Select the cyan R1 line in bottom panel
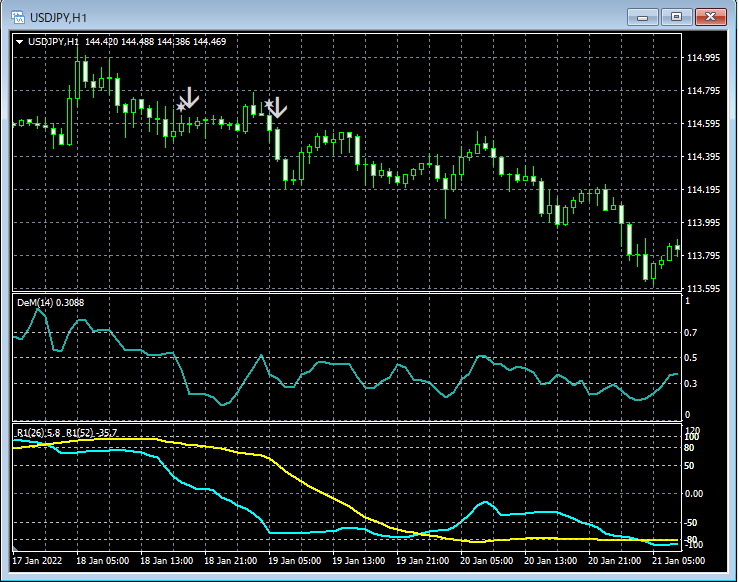The width and height of the screenshot is (739, 582). point(200,487)
